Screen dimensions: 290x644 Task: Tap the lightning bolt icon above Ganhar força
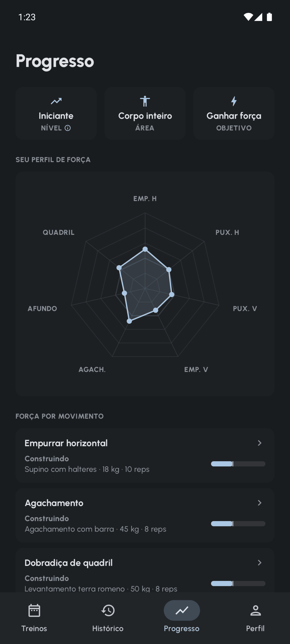(234, 101)
